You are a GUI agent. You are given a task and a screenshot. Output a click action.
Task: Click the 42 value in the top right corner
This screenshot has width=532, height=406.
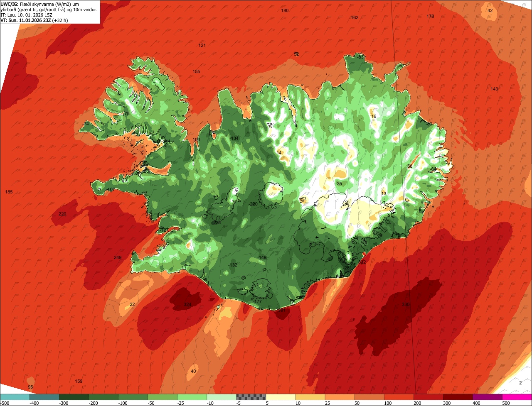(x=490, y=10)
